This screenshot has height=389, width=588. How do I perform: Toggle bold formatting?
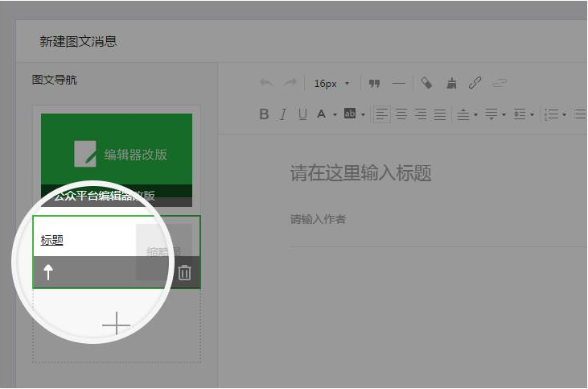coord(264,114)
